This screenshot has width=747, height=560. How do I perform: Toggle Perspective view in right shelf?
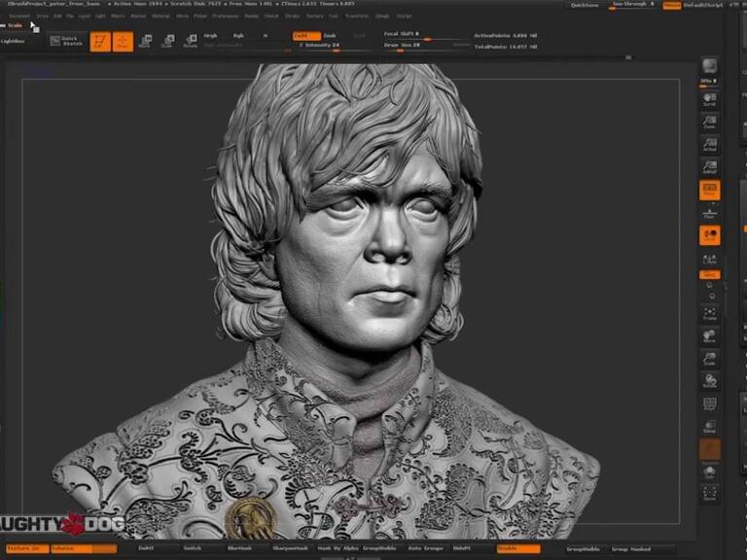[709, 190]
